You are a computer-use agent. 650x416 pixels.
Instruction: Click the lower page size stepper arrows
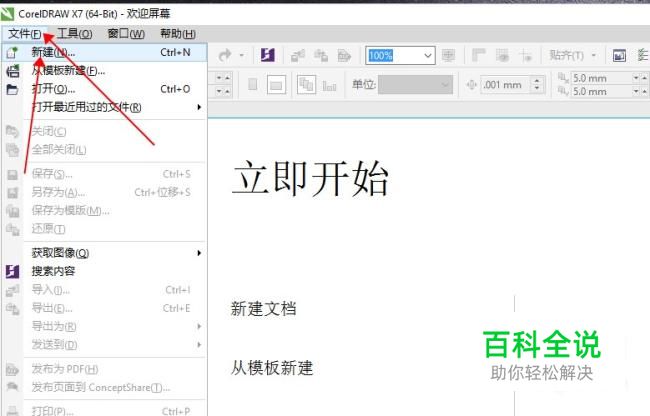point(223,91)
